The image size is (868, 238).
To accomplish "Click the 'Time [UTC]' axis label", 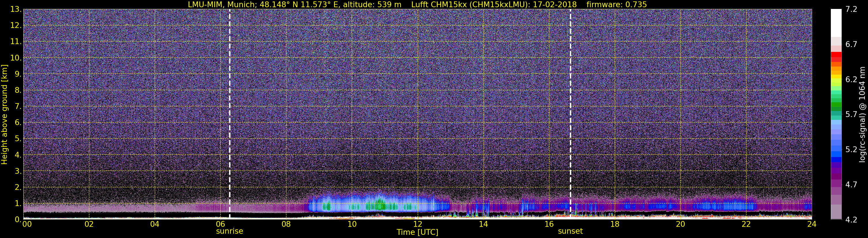I will point(417,232).
